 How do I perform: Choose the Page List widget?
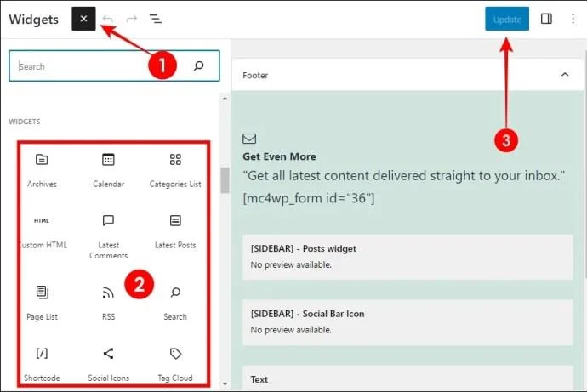click(x=42, y=303)
